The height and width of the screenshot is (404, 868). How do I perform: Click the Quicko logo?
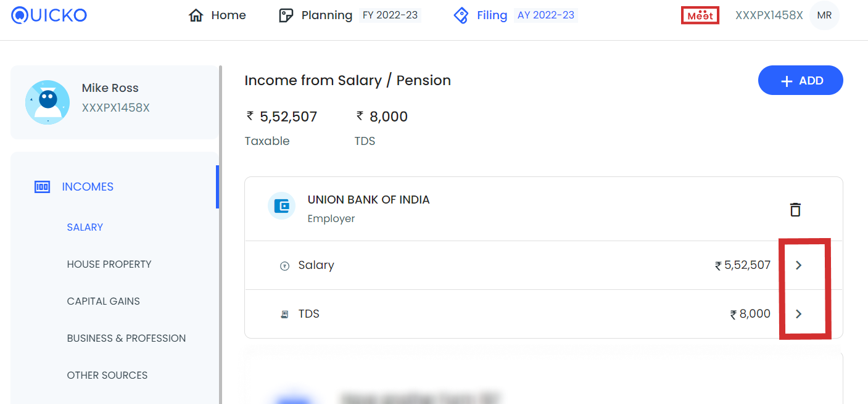(x=49, y=15)
